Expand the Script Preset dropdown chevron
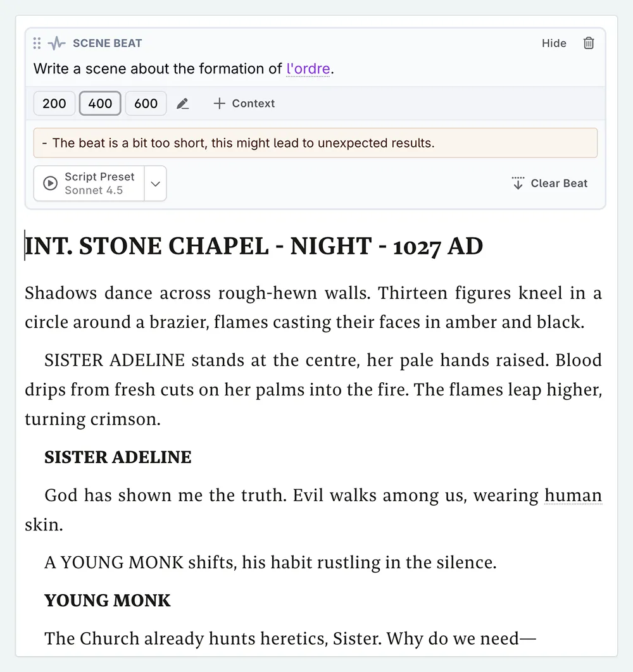This screenshot has width=633, height=672. (156, 184)
